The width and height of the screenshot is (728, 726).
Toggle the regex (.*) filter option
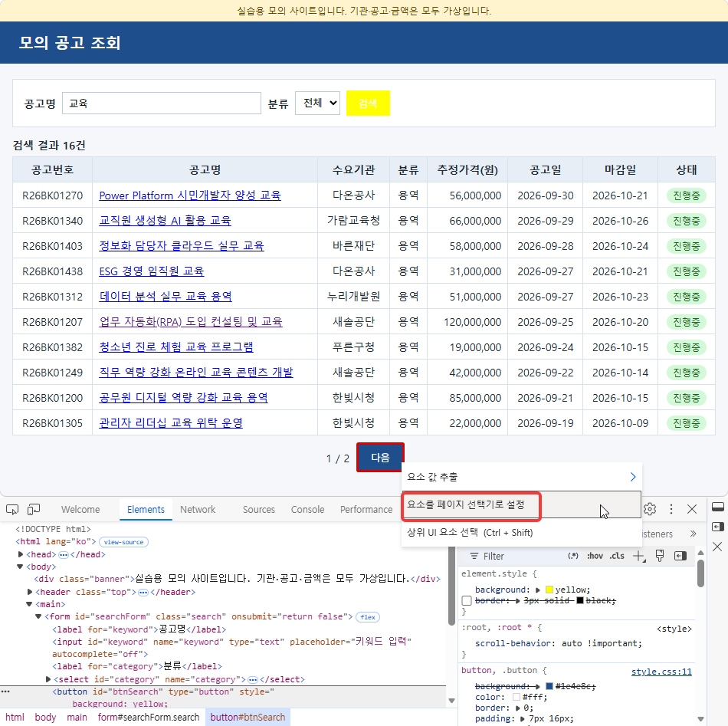[x=573, y=556]
